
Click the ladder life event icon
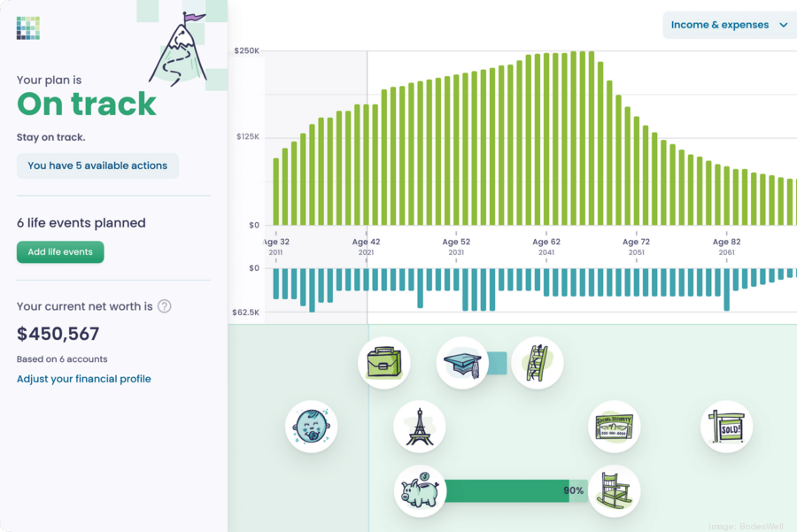pyautogui.click(x=537, y=363)
